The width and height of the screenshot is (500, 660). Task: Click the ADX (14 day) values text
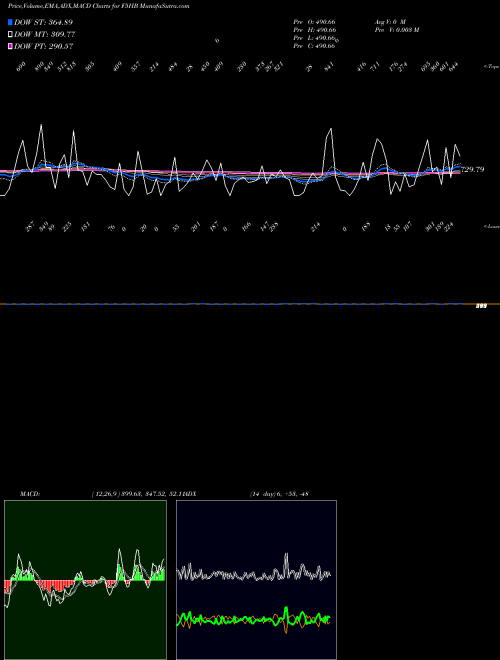pyautogui.click(x=279, y=494)
